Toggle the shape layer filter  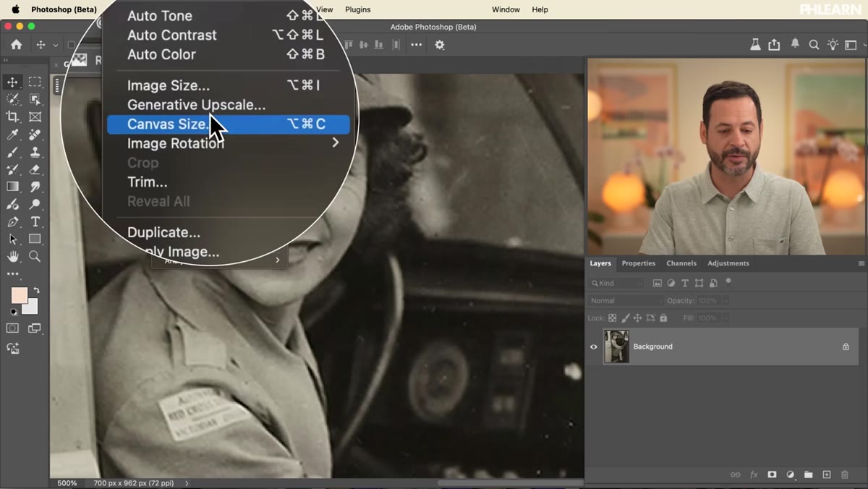[x=699, y=284]
